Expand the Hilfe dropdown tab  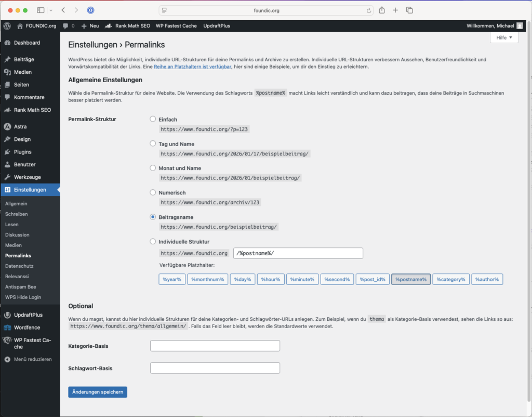504,38
